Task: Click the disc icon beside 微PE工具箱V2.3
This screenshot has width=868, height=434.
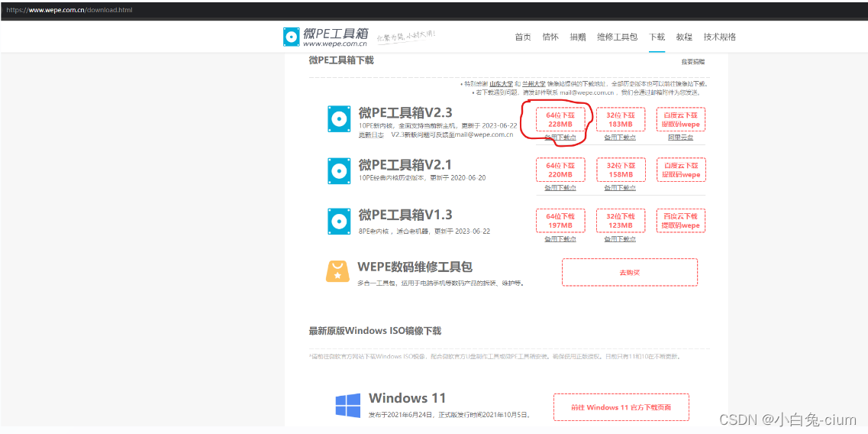Action: pos(339,118)
